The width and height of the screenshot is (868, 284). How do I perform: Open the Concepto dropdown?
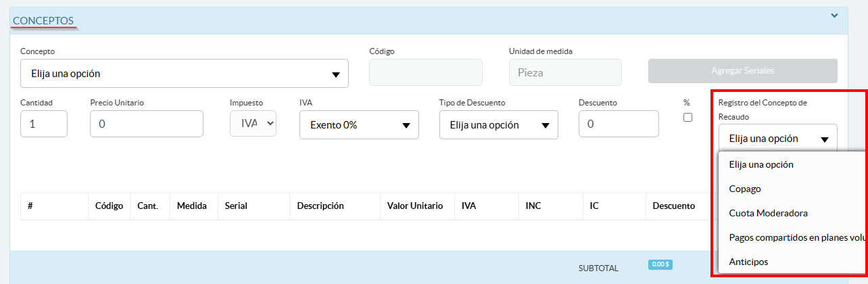(184, 74)
